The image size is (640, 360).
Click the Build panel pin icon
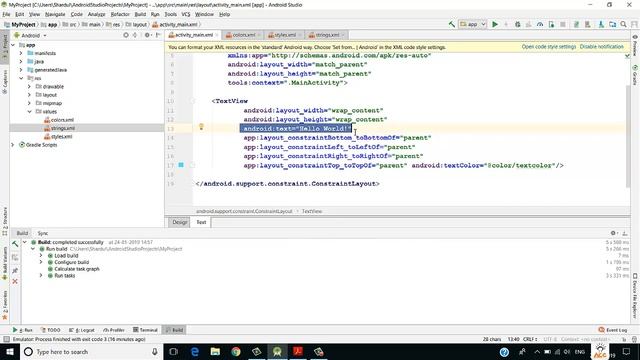click(x=15, y=271)
